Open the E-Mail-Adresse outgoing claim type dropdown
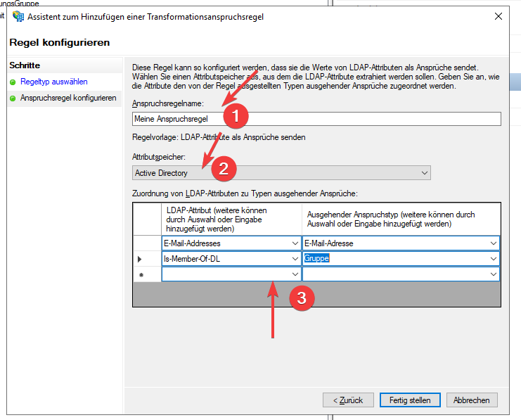521x420 pixels. click(x=493, y=243)
